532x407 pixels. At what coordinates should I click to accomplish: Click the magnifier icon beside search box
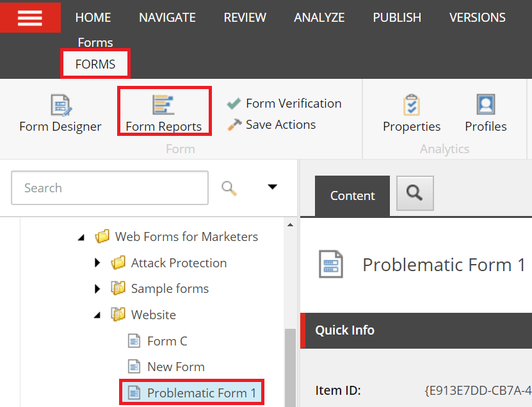click(229, 188)
